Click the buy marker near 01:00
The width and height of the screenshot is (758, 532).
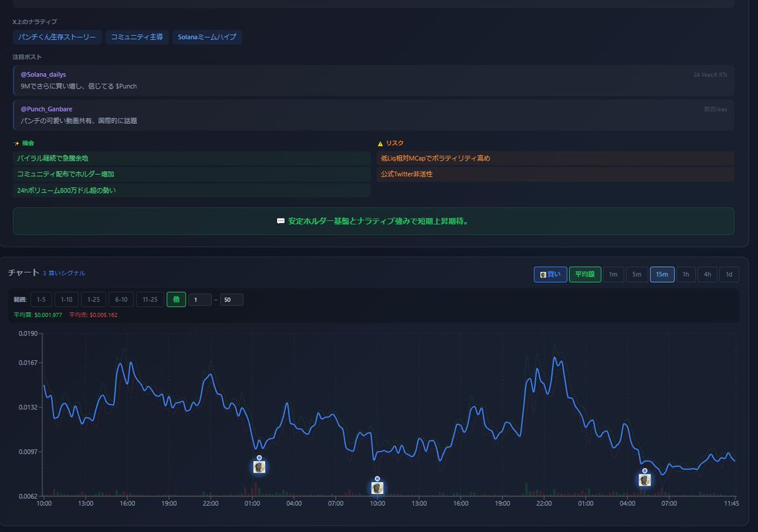click(x=259, y=466)
